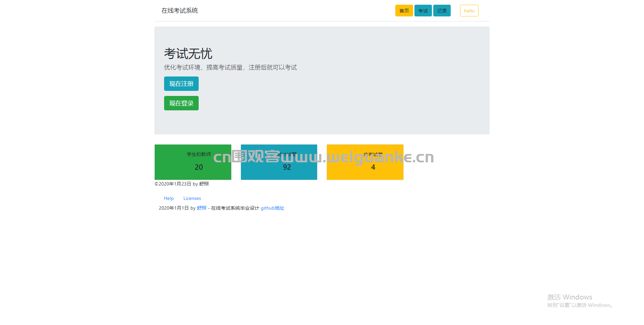
Task: Open the 首页 home tab
Action: click(x=404, y=11)
